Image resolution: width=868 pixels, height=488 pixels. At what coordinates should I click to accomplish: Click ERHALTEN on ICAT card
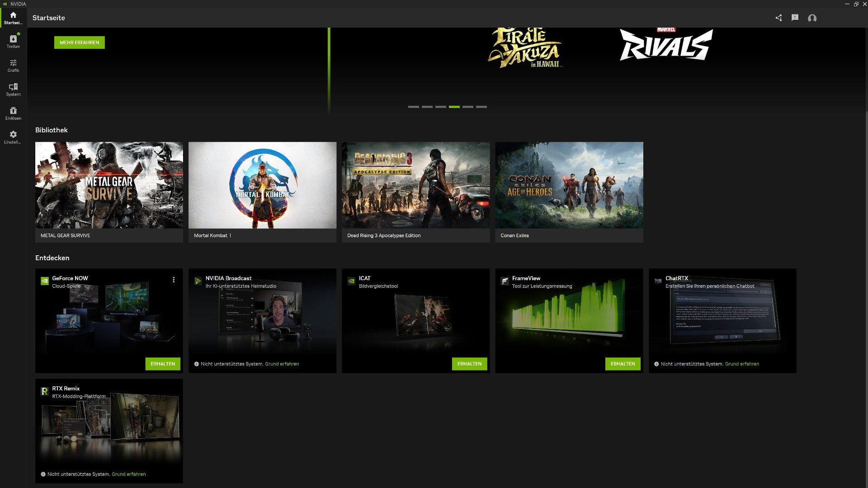(x=469, y=364)
